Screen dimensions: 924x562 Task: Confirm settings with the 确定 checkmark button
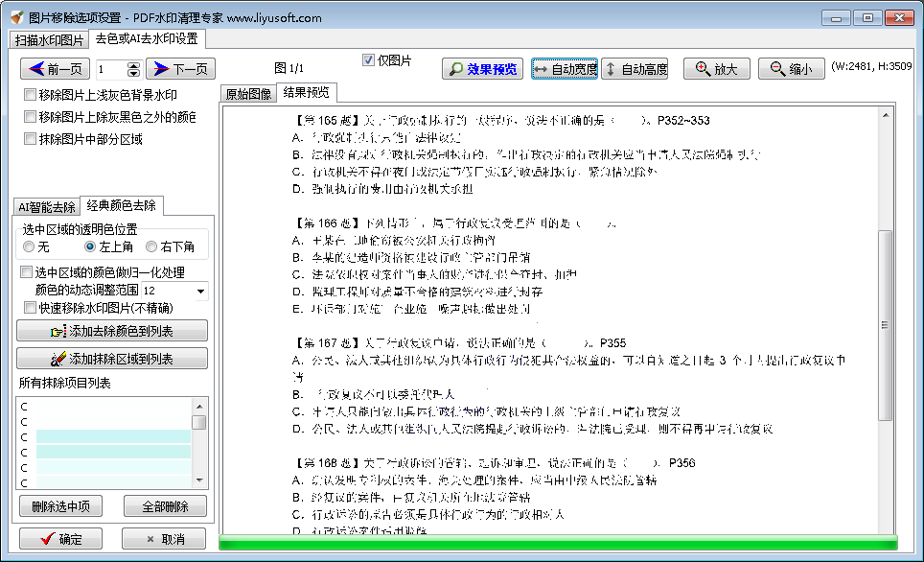[x=59, y=538]
